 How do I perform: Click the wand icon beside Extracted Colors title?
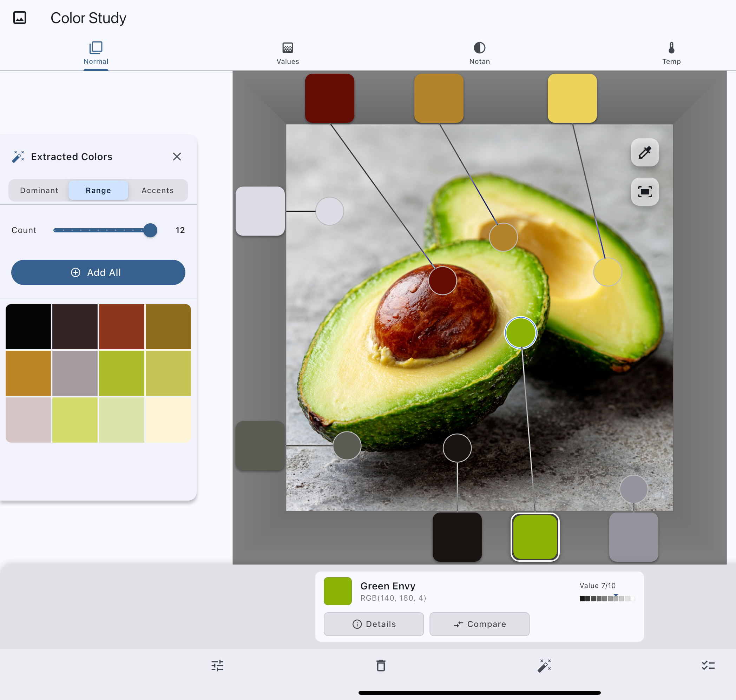coord(17,156)
